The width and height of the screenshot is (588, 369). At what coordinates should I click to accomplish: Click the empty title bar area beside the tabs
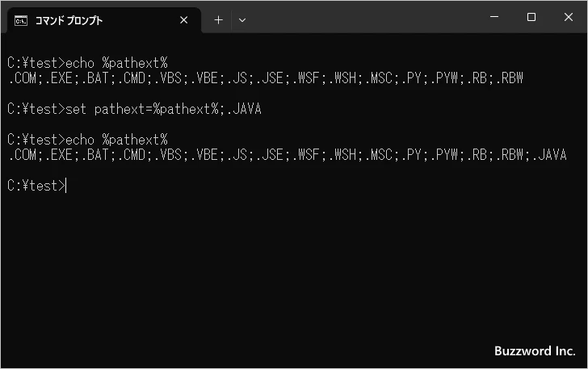pos(363,17)
